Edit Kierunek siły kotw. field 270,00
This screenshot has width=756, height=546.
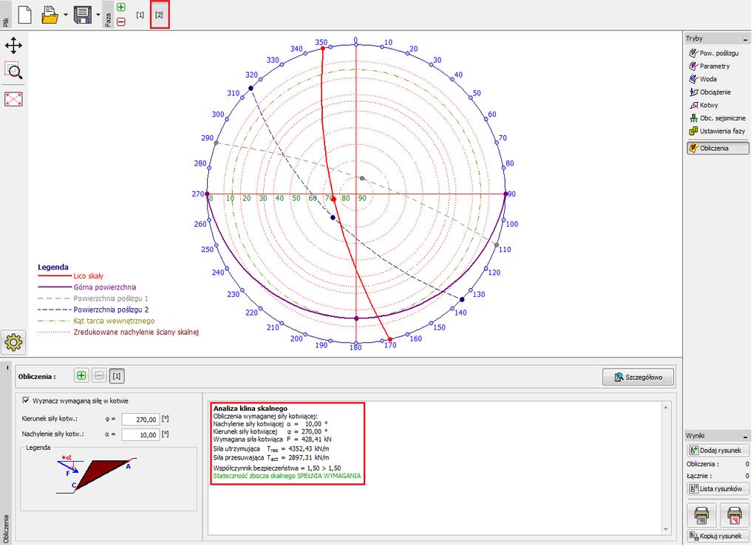tap(140, 419)
